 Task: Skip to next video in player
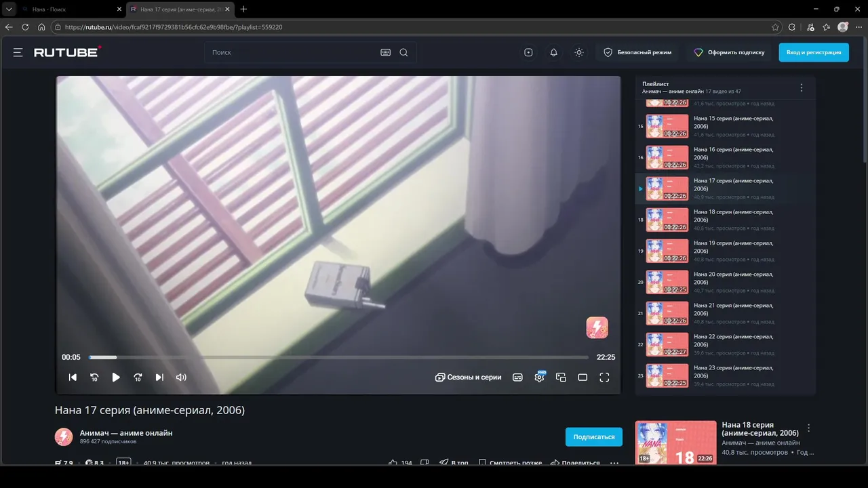(159, 378)
